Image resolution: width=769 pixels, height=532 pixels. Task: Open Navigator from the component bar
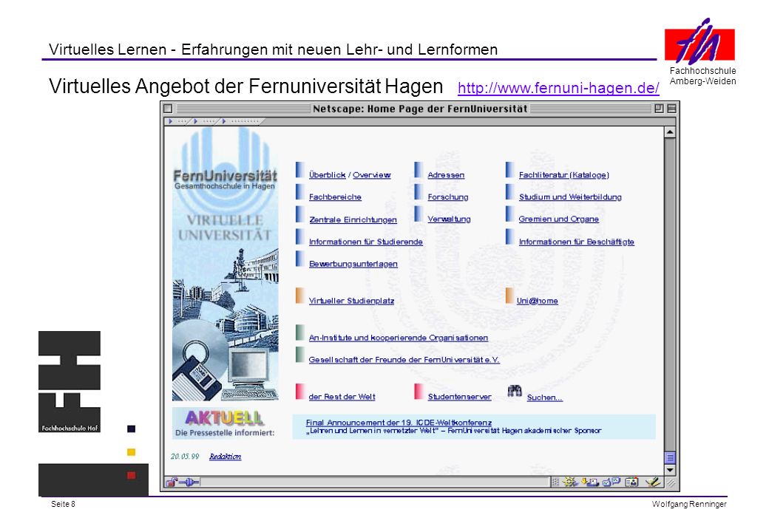click(570, 482)
